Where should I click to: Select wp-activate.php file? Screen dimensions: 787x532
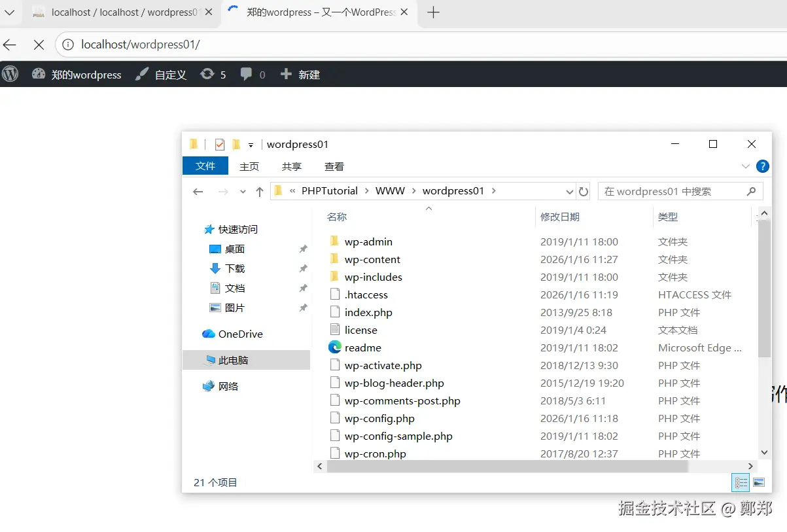tap(383, 365)
